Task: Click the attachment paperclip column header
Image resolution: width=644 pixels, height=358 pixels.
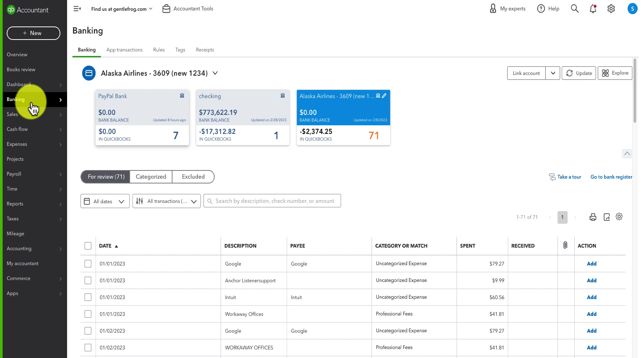Action: coord(565,245)
